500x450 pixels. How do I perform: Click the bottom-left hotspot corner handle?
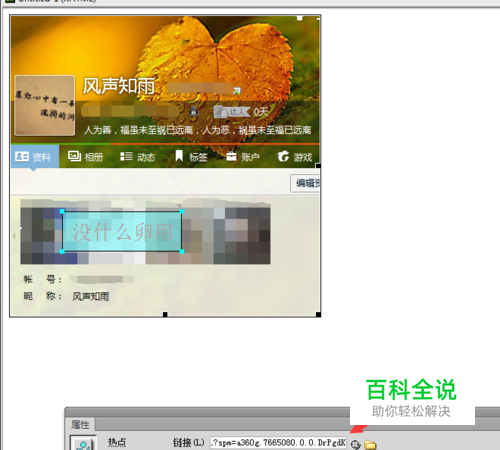(62, 252)
